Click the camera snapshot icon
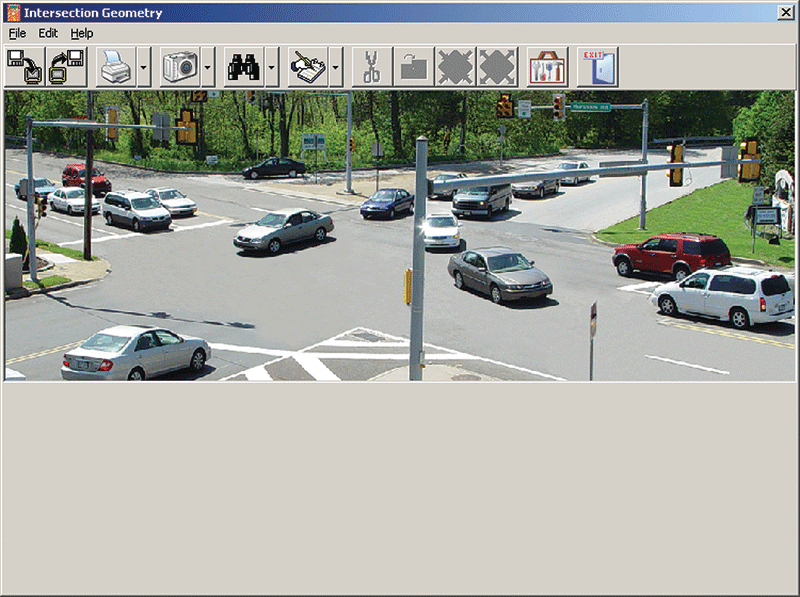 [180, 67]
